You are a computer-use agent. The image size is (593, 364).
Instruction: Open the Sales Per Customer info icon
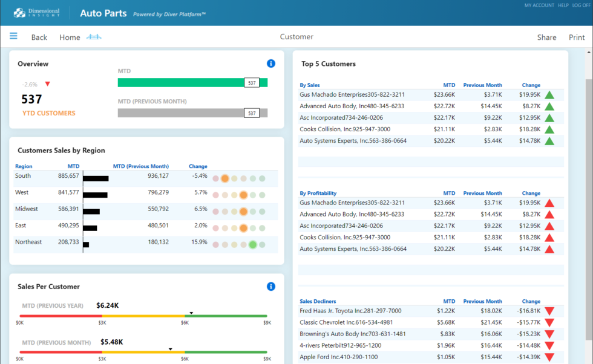[x=271, y=287]
